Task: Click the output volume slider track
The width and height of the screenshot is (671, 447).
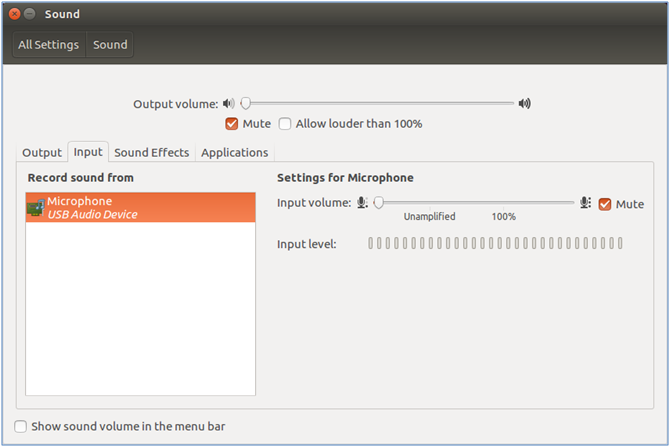Action: click(x=377, y=104)
